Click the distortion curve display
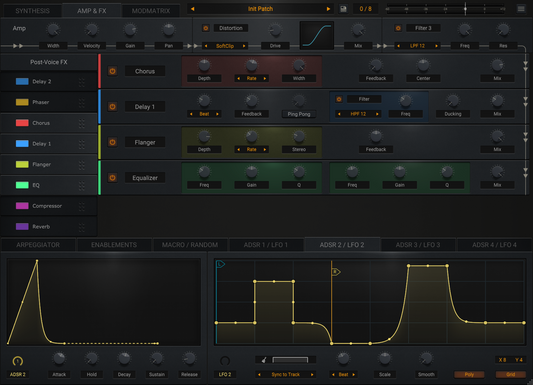This screenshot has height=385, width=533. click(316, 36)
